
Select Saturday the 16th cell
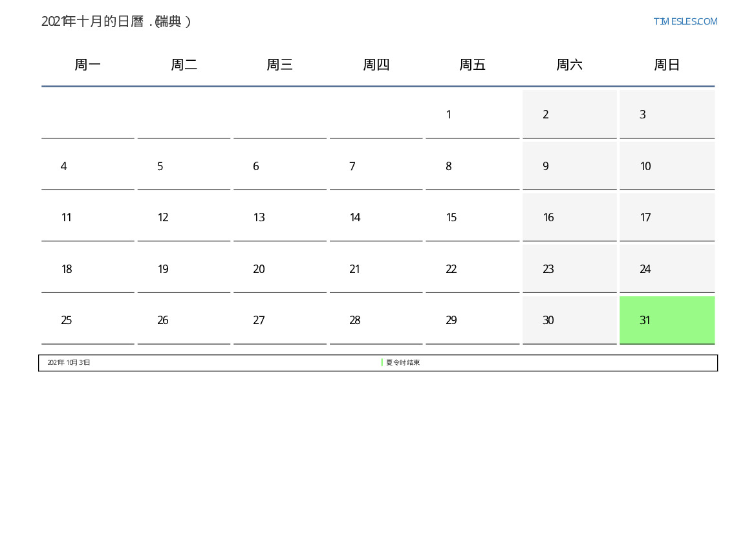[569, 217]
